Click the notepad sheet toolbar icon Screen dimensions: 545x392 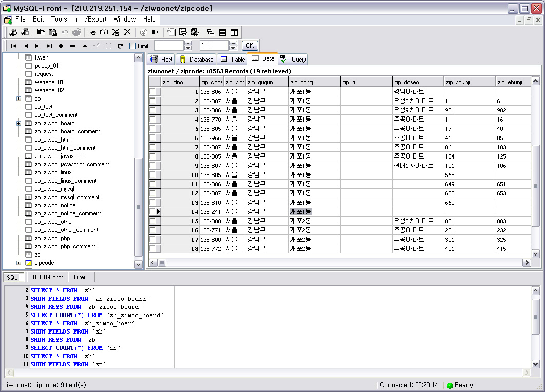click(x=171, y=32)
